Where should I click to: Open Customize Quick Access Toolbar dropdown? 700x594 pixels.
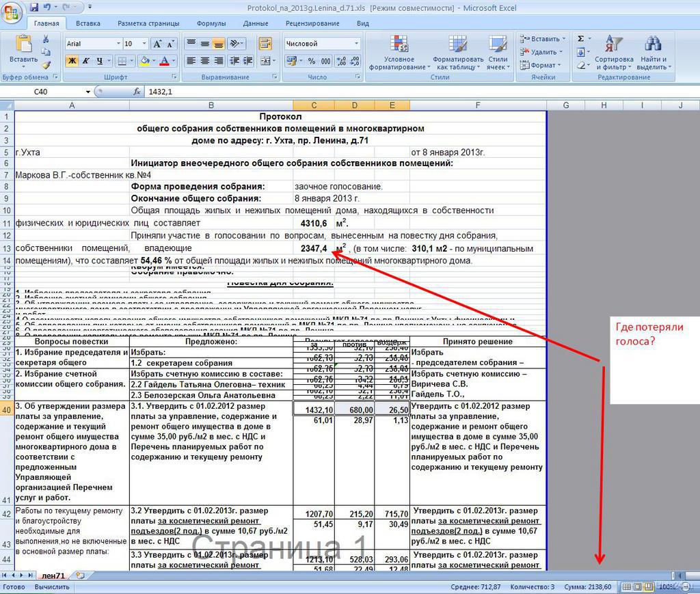point(90,7)
